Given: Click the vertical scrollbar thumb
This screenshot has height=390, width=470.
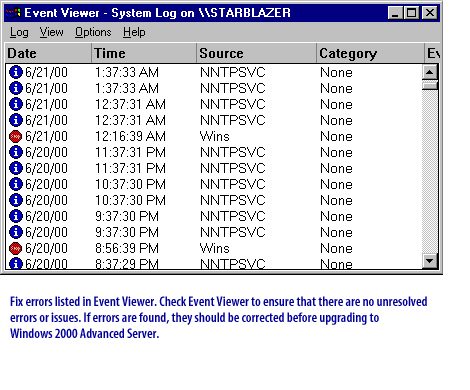Looking at the screenshot, I should [430, 85].
